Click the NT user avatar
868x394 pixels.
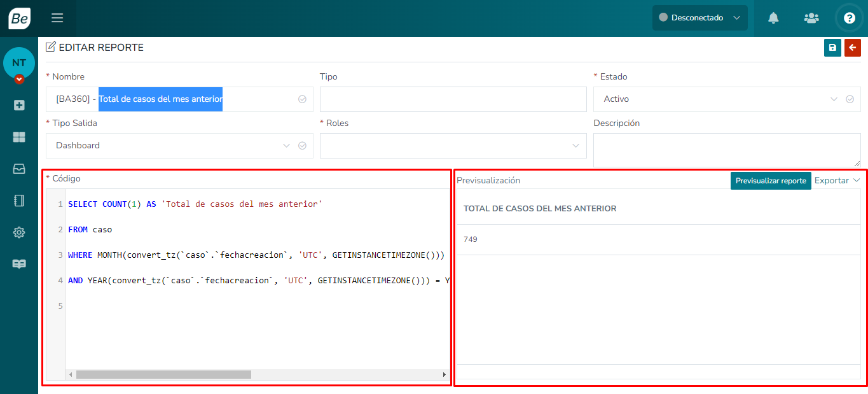click(19, 63)
